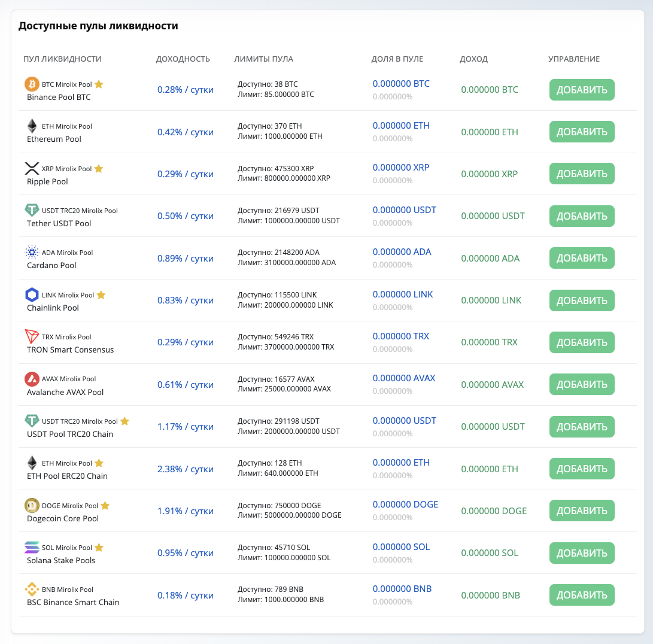Click the XRP Ripple logo icon
The image size is (653, 644).
click(x=32, y=168)
